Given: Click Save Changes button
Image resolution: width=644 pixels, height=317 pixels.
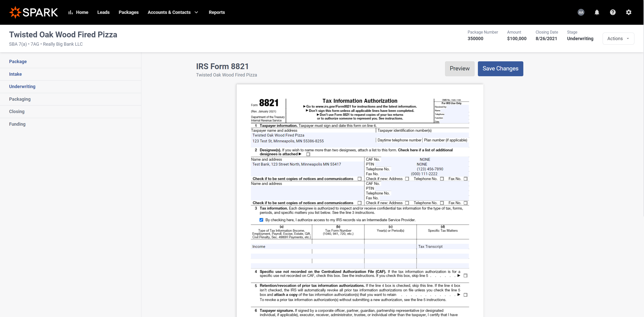Looking at the screenshot, I should coord(500,69).
